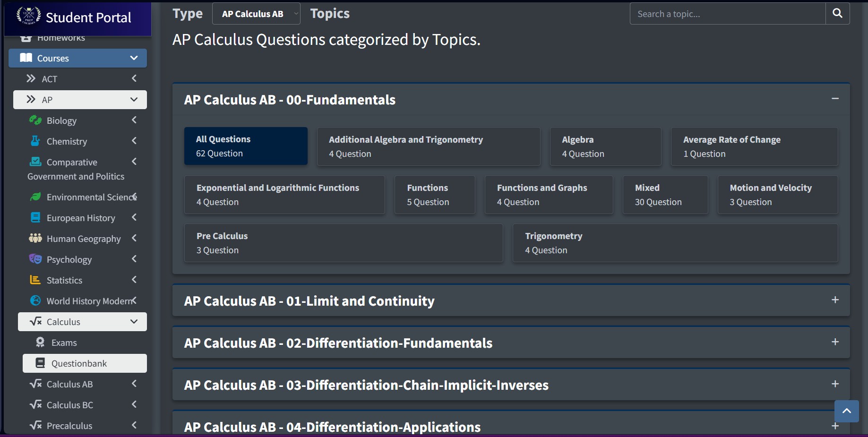Viewport: 868px width, 437px height.
Task: Expand the 01-Limit and Continuity section
Action: [835, 300]
